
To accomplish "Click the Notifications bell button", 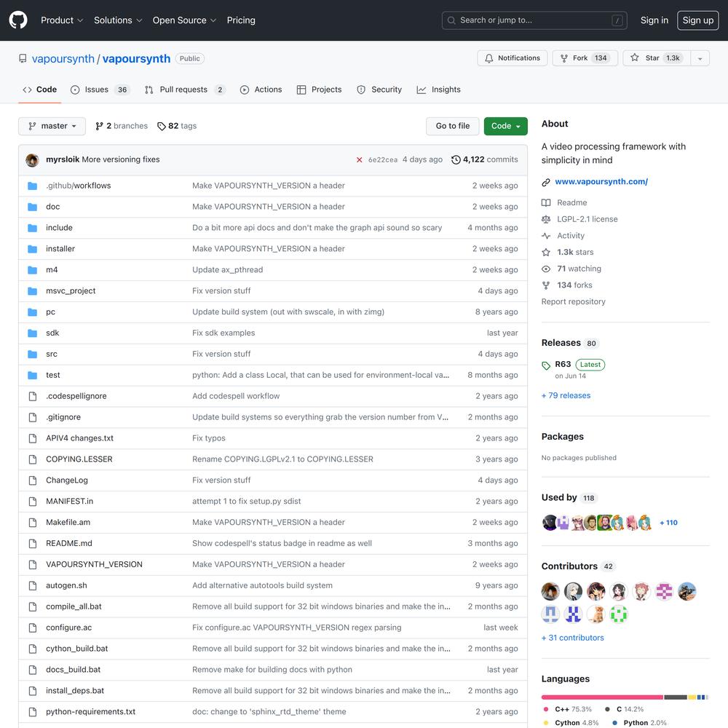I will (512, 58).
